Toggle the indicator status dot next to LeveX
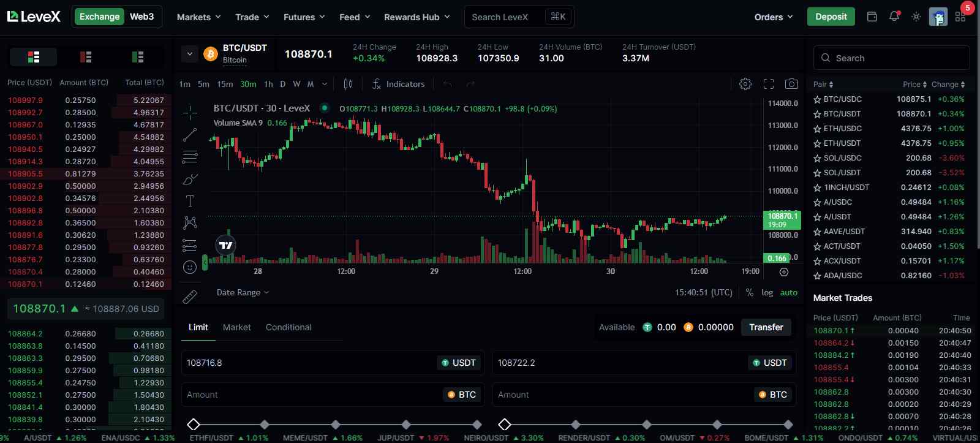The height and width of the screenshot is (443, 980). pos(325,108)
